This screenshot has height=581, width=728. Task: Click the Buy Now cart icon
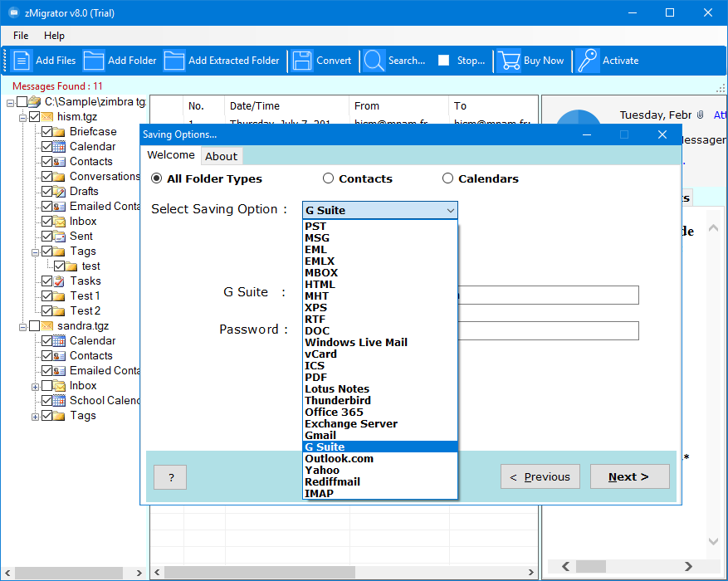(x=508, y=61)
